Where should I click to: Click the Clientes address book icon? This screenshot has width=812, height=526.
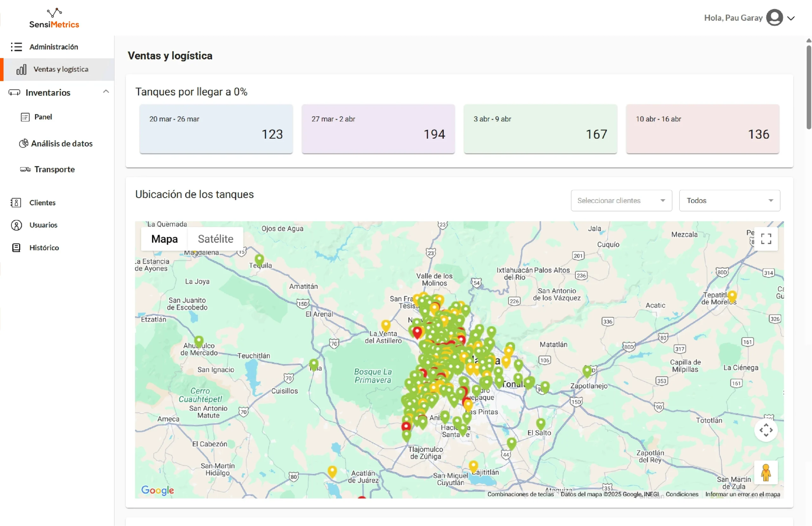[16, 203]
